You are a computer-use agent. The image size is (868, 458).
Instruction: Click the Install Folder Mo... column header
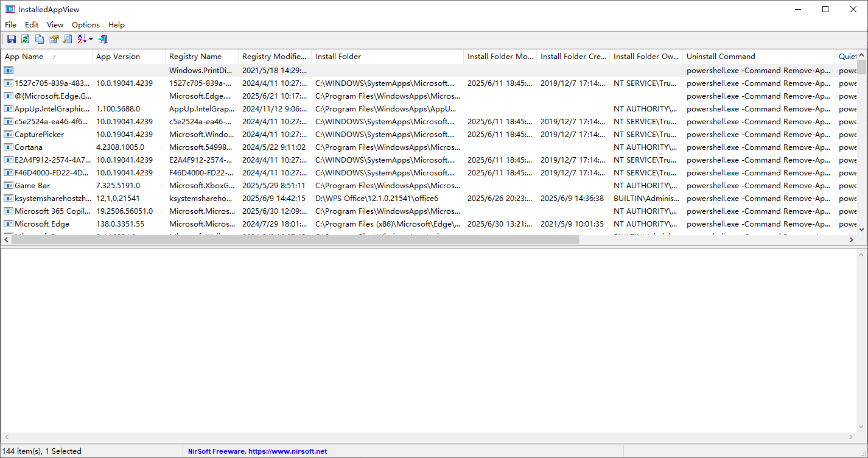pyautogui.click(x=500, y=57)
